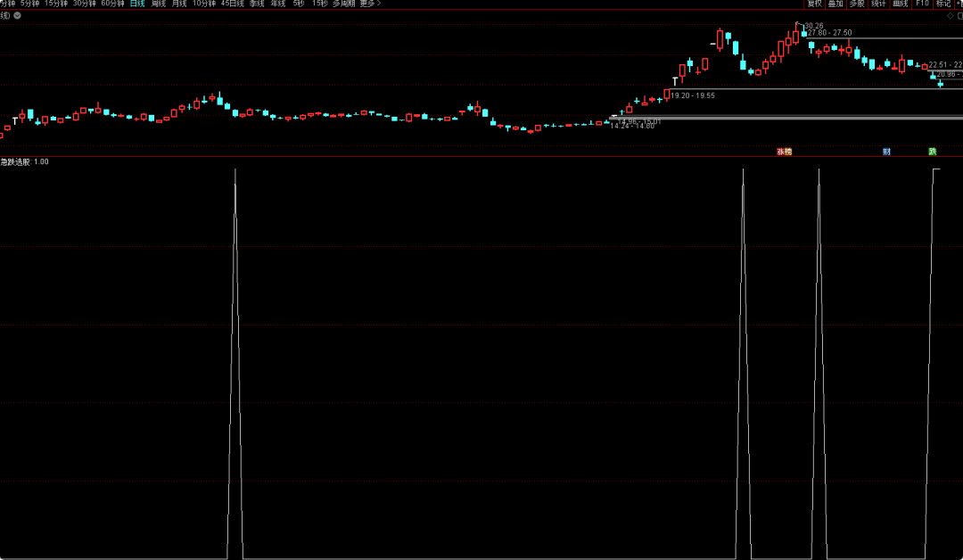The height and width of the screenshot is (560, 963).
Task: Switch to the 30分钟 period tab
Action: pyautogui.click(x=84, y=4)
